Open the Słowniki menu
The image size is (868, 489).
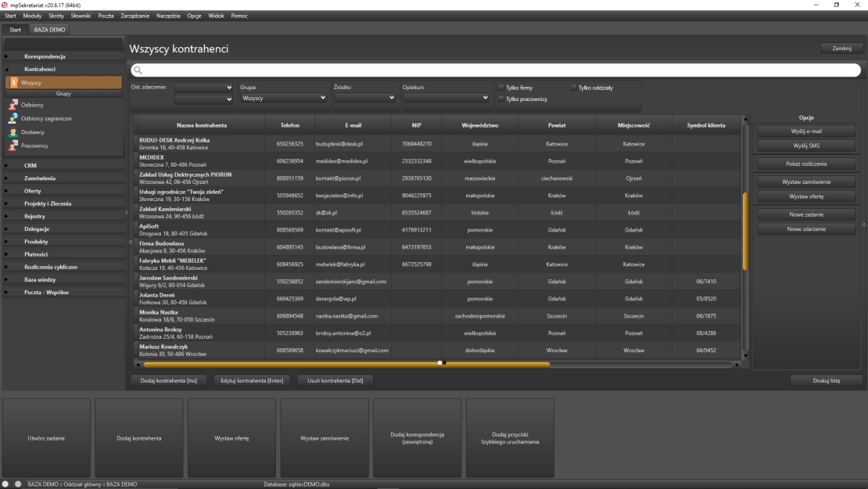tap(81, 16)
